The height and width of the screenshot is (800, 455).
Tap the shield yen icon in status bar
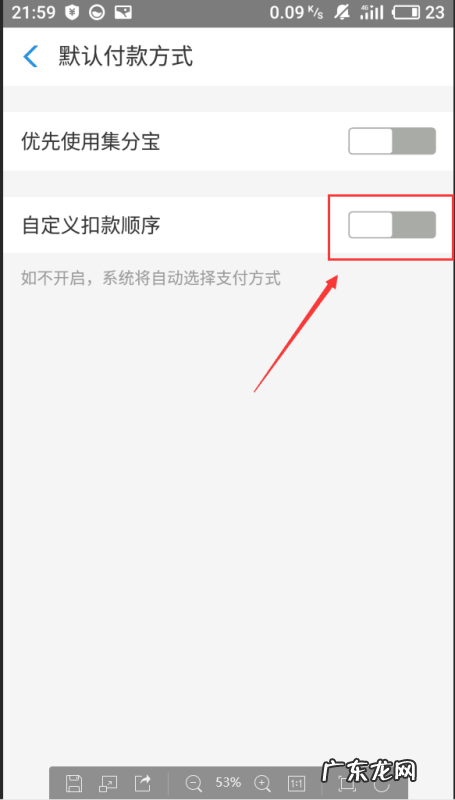pos(71,13)
